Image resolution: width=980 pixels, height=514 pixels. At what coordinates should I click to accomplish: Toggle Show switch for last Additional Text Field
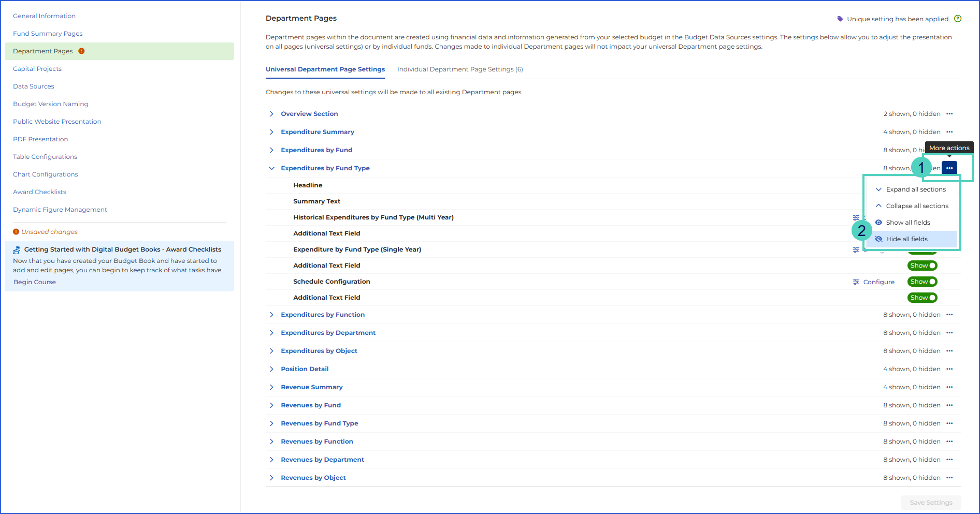(x=922, y=298)
